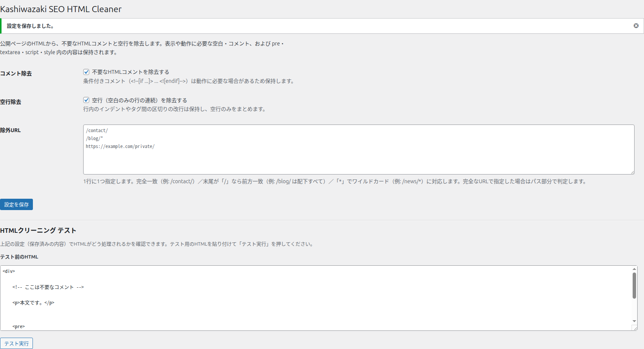
Task: Click the ここは不要なコメント comment line
Action: 48,287
